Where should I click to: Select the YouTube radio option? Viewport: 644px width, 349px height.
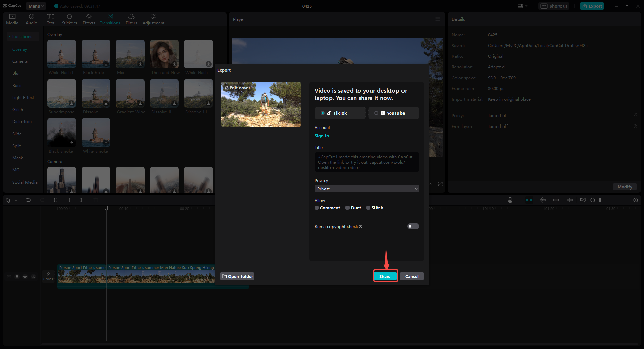click(x=376, y=113)
